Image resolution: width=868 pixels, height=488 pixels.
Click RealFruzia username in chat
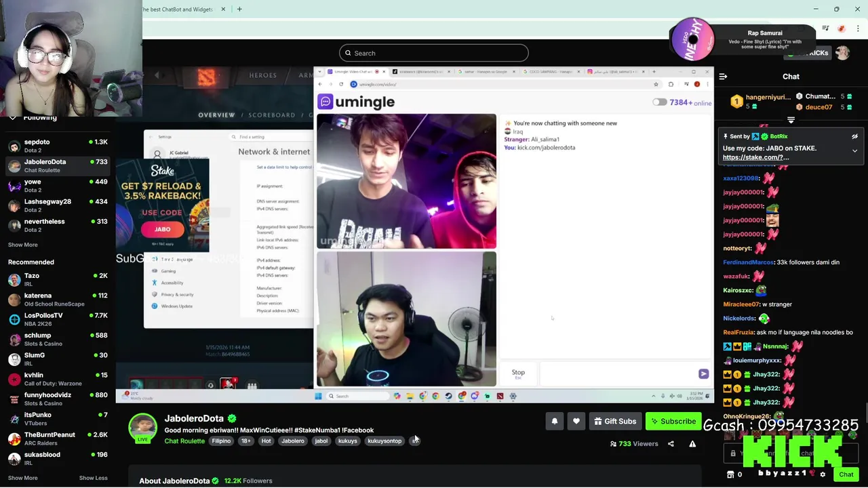coord(738,332)
